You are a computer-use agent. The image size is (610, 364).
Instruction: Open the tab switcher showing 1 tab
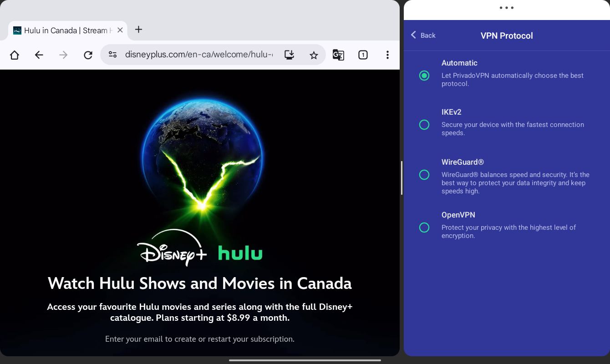(x=363, y=55)
